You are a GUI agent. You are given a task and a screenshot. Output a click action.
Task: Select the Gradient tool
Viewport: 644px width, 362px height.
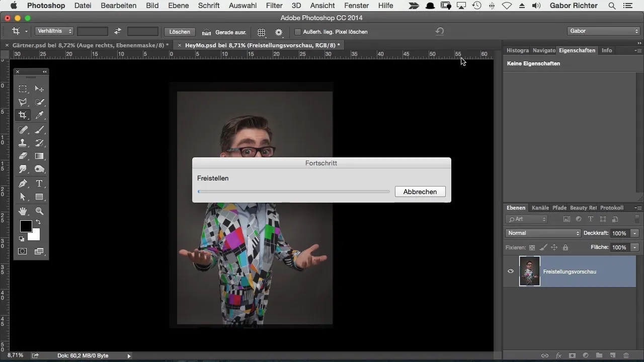39,156
